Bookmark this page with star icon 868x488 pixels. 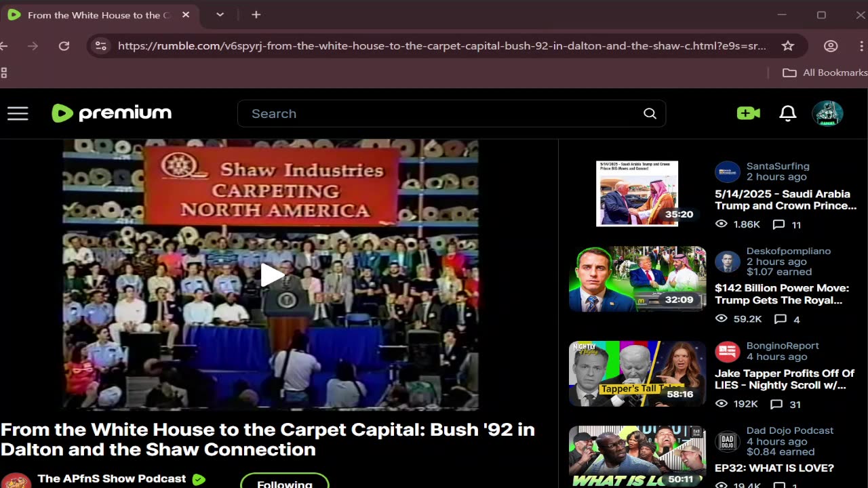coord(787,46)
